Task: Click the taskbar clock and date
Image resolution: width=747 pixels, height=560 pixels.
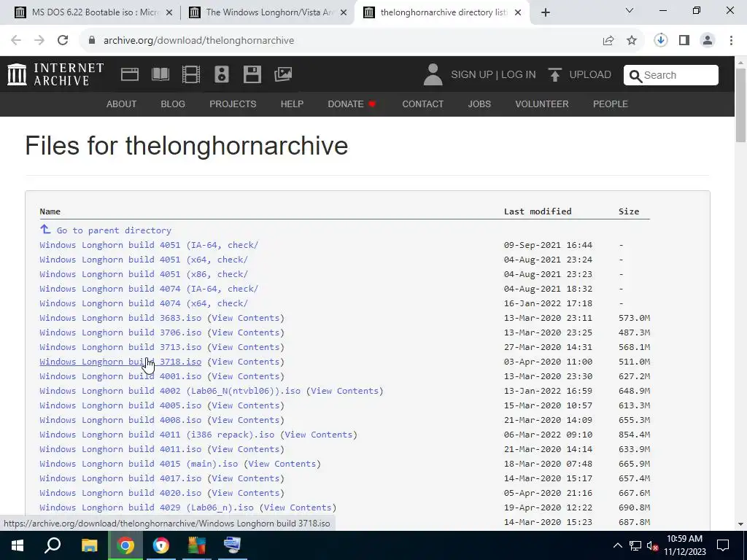Action: point(684,545)
